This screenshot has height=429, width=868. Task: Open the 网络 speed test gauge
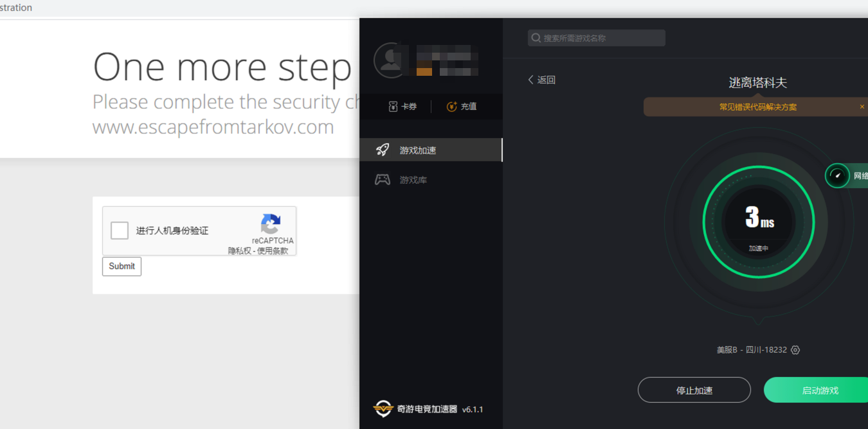[837, 175]
